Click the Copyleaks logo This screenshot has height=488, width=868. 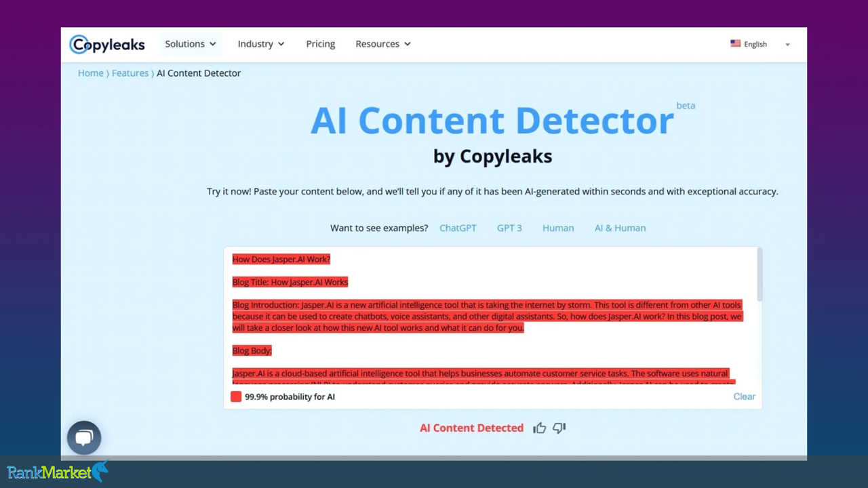[107, 45]
